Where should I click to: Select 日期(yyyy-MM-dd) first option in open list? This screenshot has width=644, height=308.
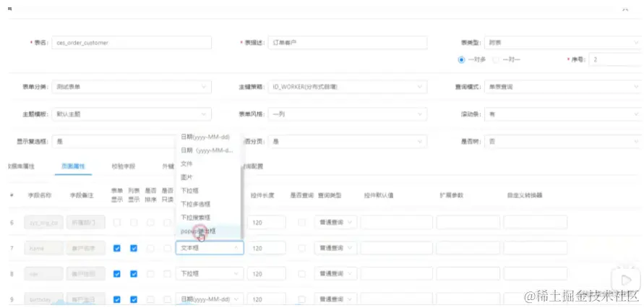click(208, 137)
